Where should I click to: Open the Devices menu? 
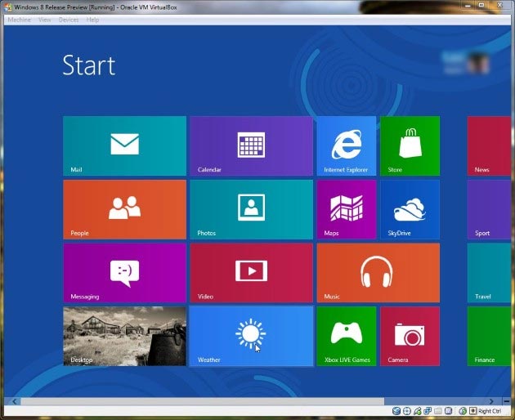[x=69, y=20]
